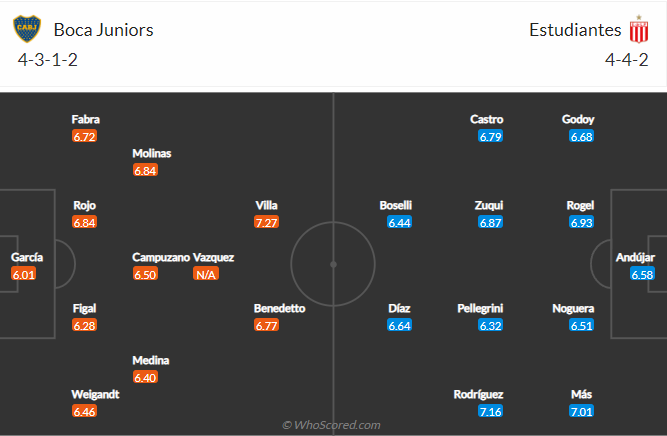Click player name Campuzano

point(160,257)
